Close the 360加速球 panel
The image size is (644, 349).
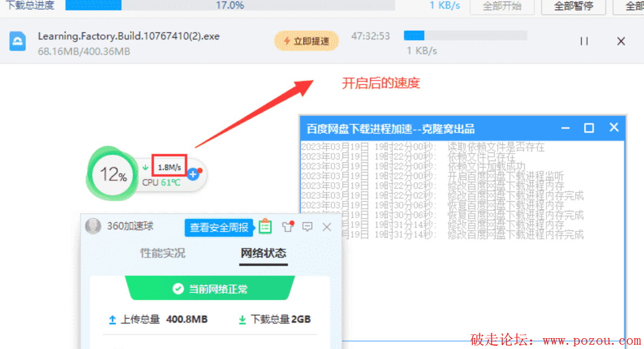[327, 227]
